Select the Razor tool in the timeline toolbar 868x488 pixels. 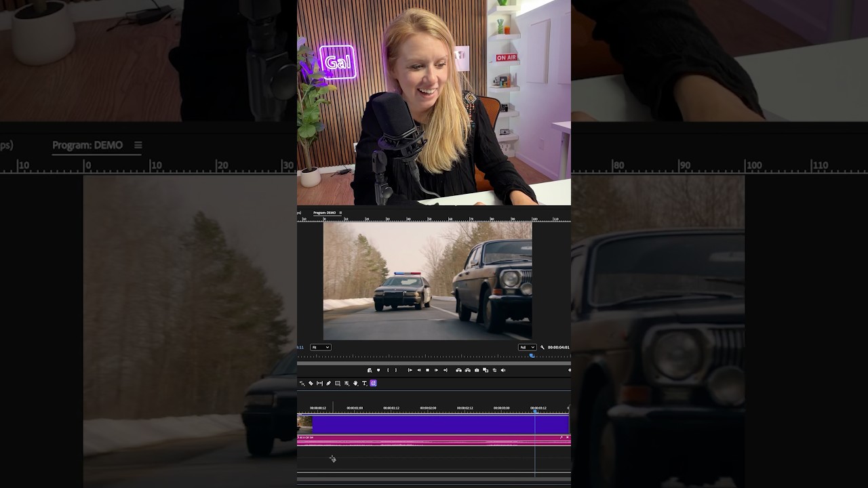click(311, 383)
